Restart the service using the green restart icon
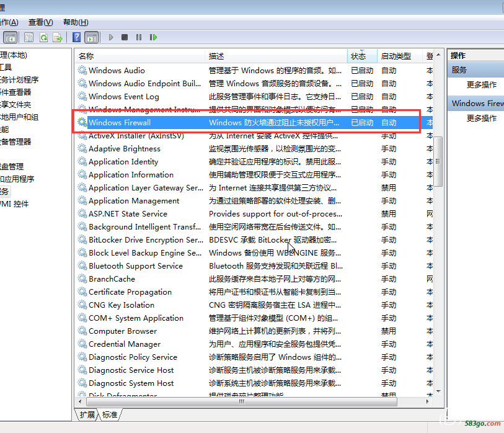The image size is (504, 433). [153, 37]
